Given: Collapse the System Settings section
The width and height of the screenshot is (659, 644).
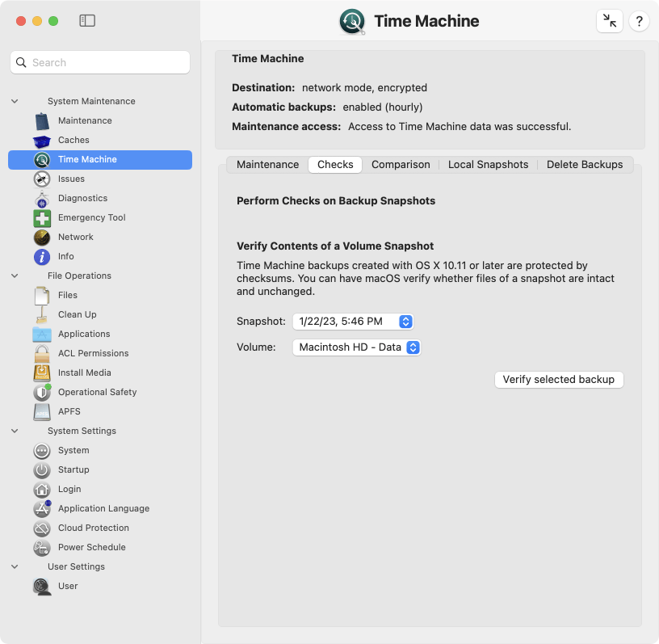Looking at the screenshot, I should click(15, 431).
